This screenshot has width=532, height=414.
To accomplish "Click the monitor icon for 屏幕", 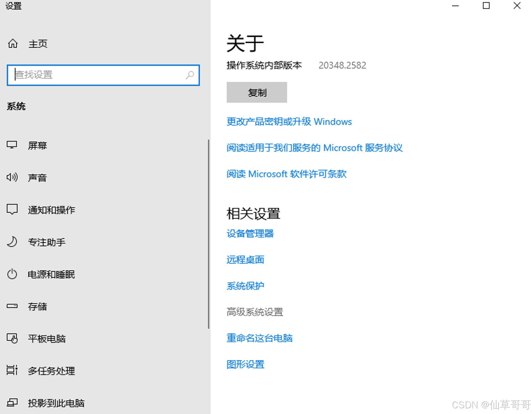I will point(12,145).
